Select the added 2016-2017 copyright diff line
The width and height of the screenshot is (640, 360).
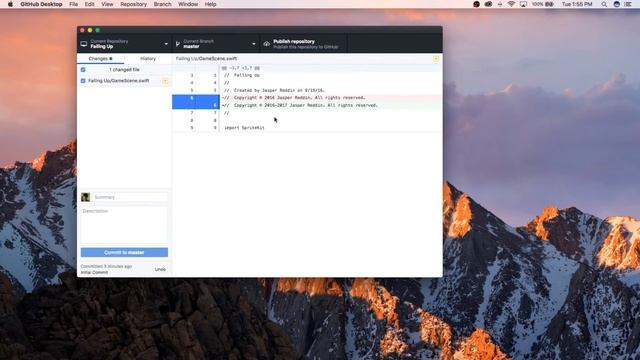331,105
